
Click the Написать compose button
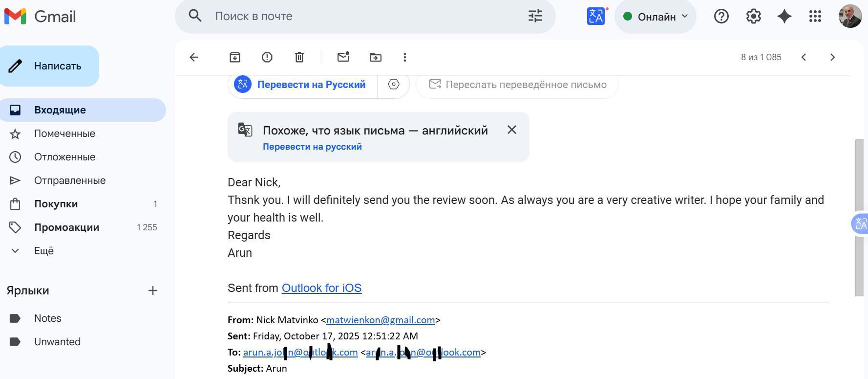pyautogui.click(x=50, y=66)
